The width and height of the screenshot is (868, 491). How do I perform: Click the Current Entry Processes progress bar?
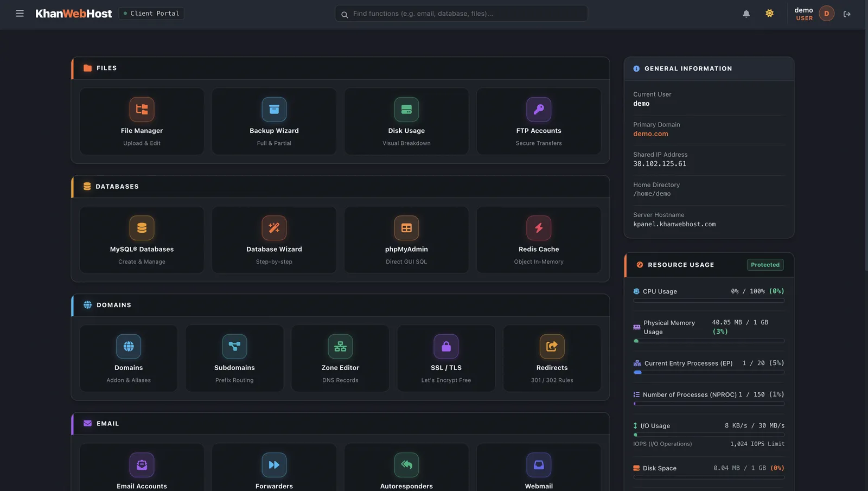[709, 373]
